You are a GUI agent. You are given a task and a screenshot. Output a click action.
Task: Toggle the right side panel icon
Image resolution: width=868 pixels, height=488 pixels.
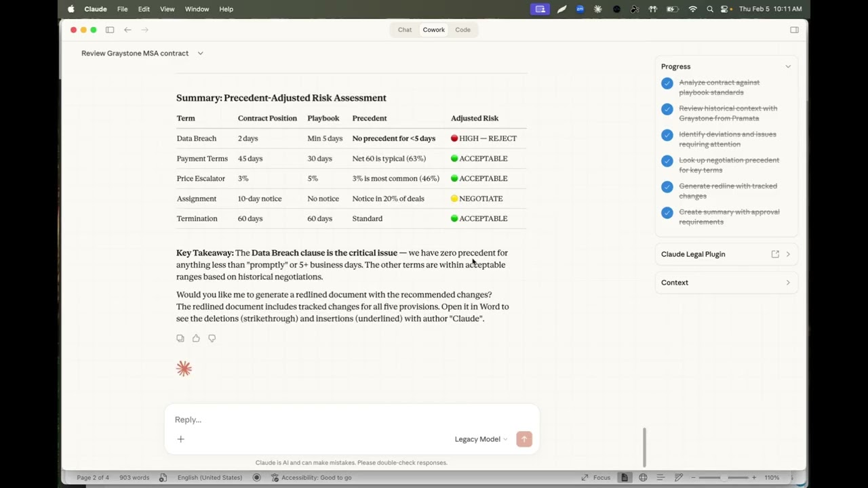pyautogui.click(x=794, y=30)
